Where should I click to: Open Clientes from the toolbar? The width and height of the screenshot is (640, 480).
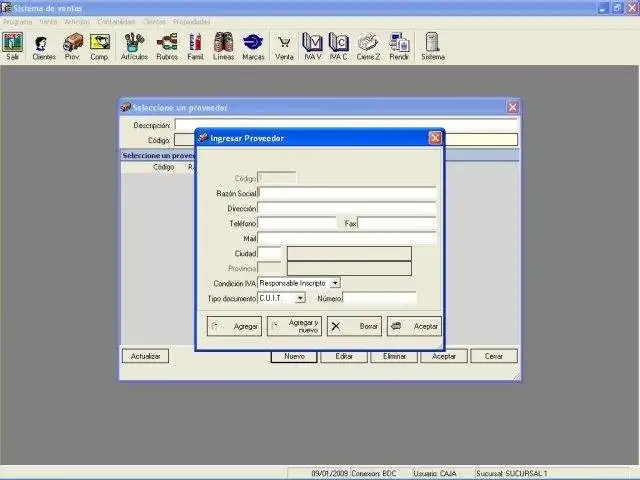pyautogui.click(x=44, y=47)
